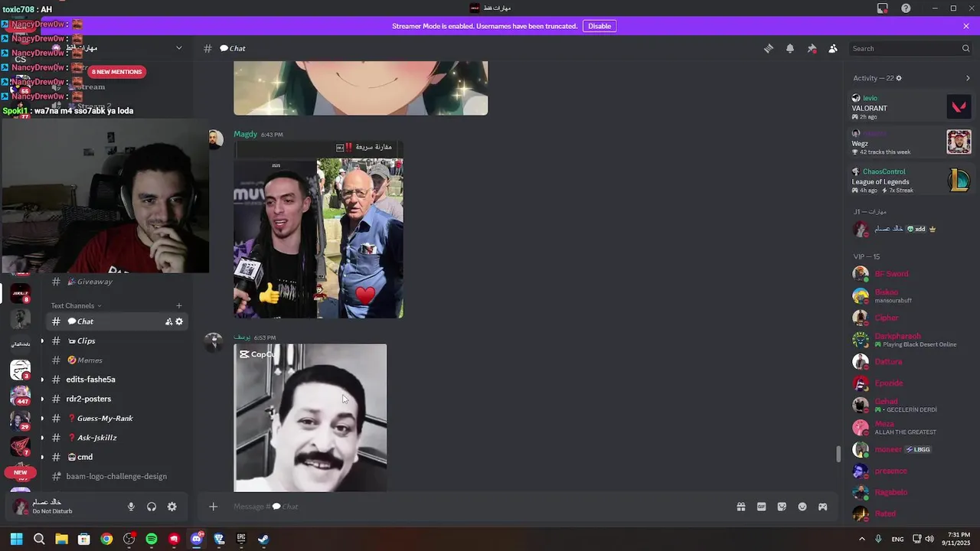980x551 pixels.
Task: Toggle the member list icon
Action: (833, 48)
